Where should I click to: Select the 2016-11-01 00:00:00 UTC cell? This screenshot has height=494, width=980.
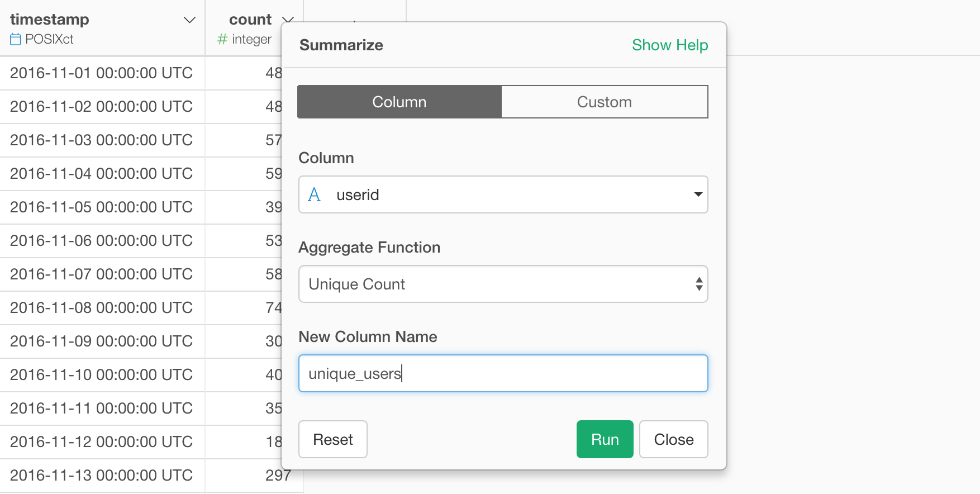[102, 73]
